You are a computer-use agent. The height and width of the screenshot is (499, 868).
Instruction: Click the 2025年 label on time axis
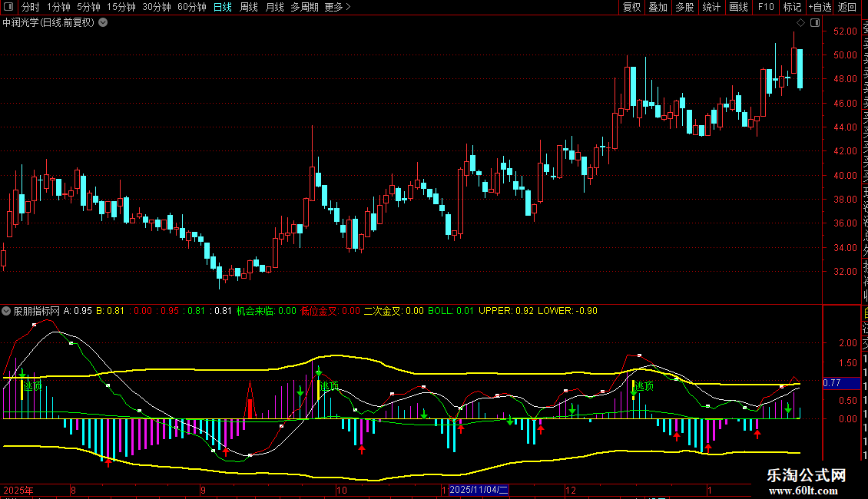[x=18, y=490]
